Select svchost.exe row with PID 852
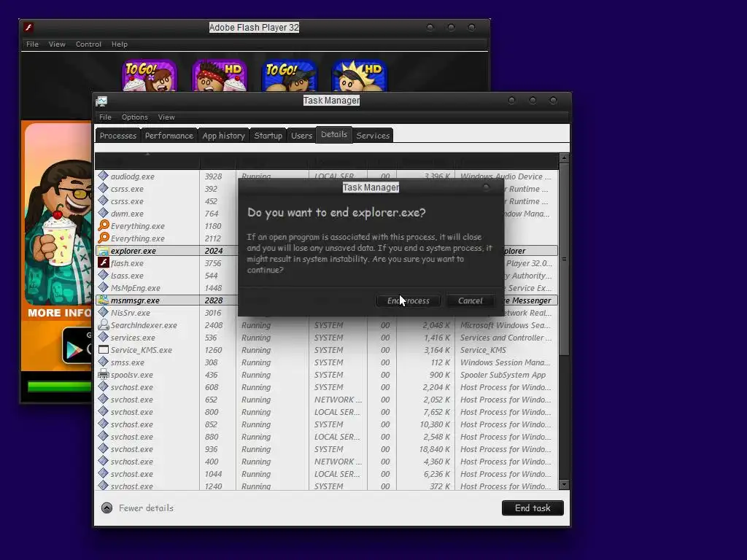The image size is (747, 560). 326,424
